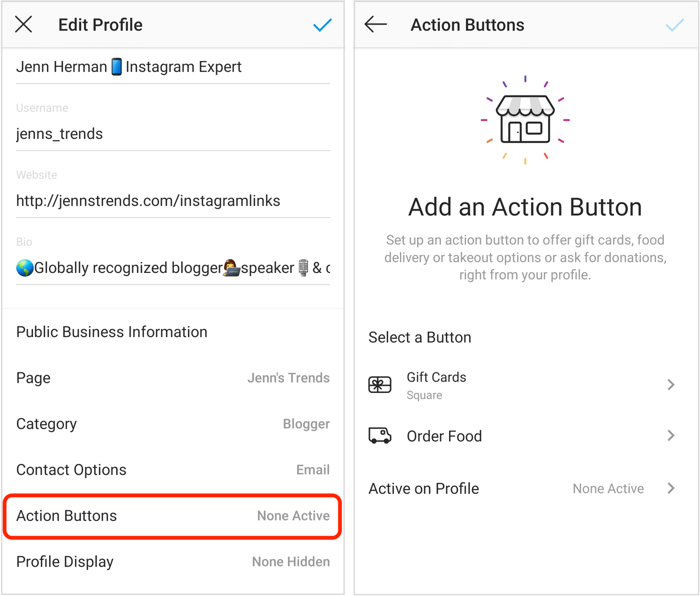Open the Page setting for Jenn's Trends

pos(172,377)
